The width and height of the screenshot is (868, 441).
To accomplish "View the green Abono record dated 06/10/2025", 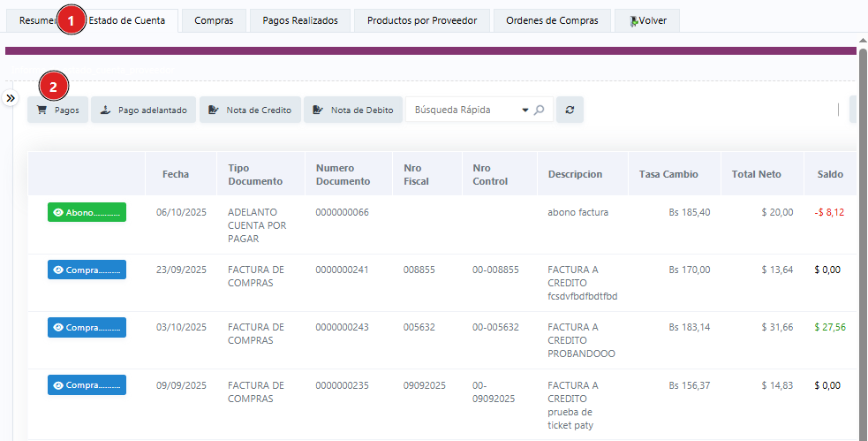I will [87, 212].
